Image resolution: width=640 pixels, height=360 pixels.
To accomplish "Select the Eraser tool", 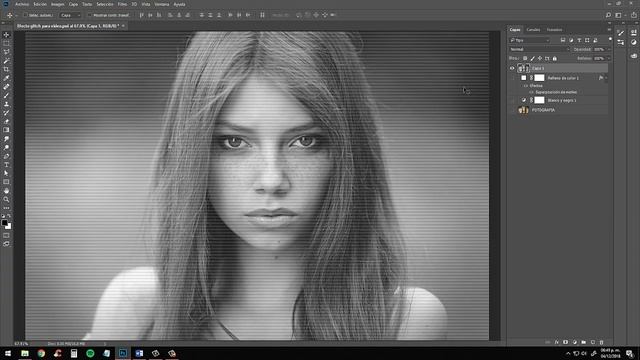I will click(6, 121).
